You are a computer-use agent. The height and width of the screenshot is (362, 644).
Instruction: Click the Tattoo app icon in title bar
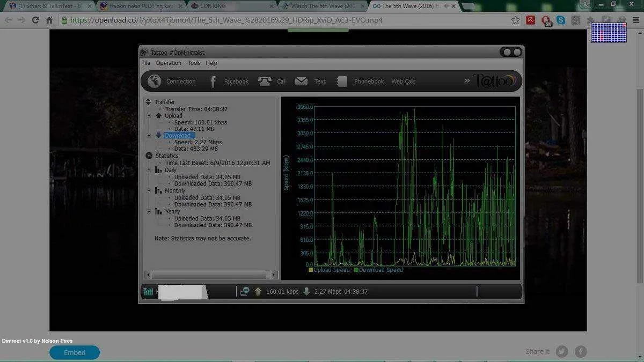[144, 52]
